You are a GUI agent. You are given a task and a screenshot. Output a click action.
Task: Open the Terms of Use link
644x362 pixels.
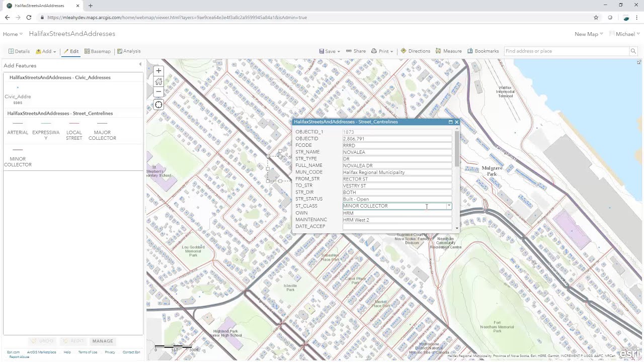(88, 352)
